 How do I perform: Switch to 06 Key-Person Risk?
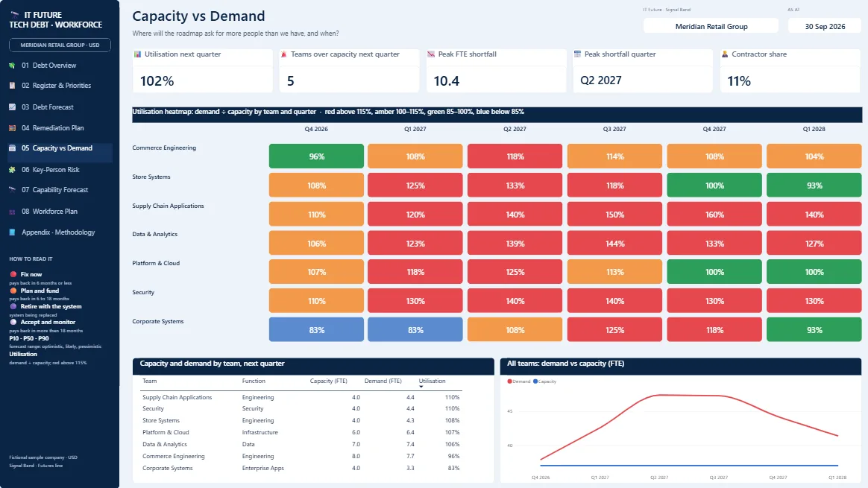(x=51, y=170)
